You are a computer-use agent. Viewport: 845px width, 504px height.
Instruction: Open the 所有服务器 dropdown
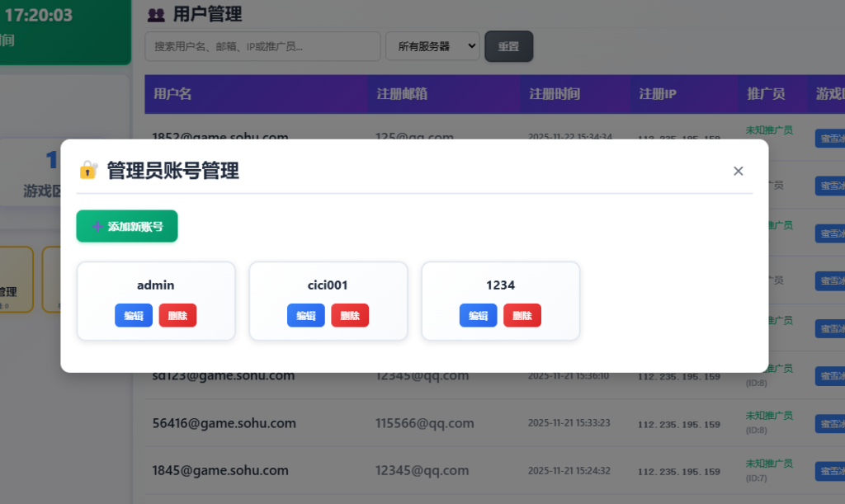click(x=432, y=46)
